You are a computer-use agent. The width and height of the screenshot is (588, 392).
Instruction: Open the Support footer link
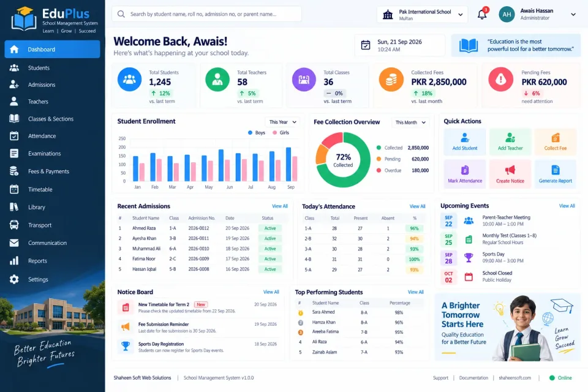pos(440,378)
